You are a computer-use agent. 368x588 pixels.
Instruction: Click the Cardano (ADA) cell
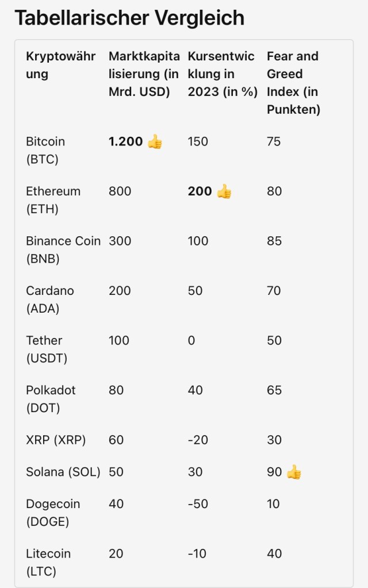(50, 299)
